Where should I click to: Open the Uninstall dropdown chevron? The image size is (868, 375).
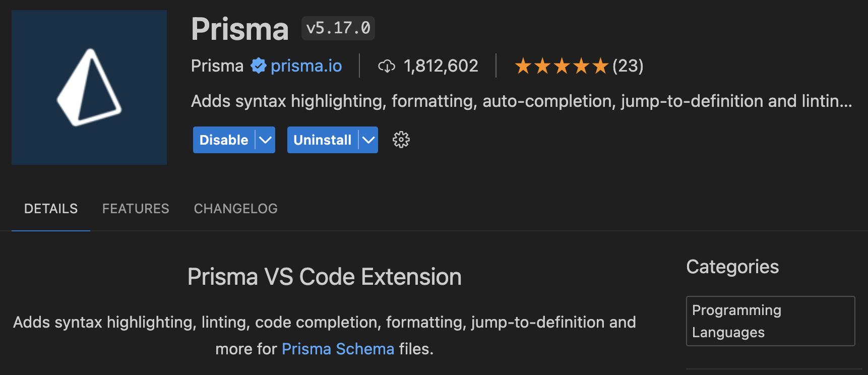pos(367,140)
